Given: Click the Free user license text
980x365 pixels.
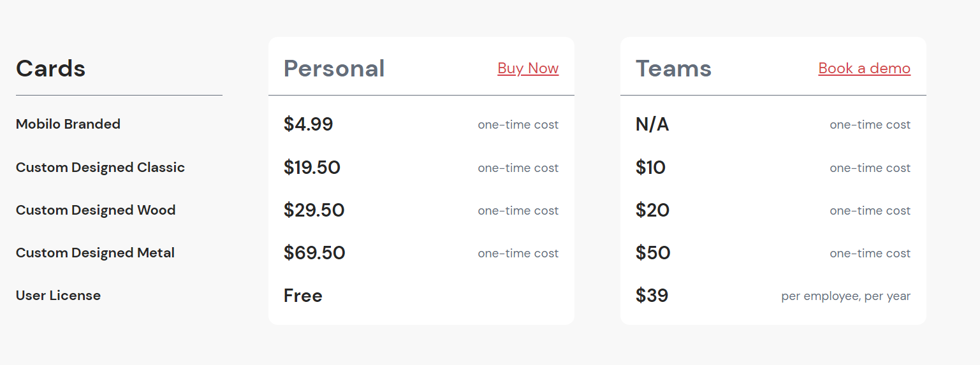Looking at the screenshot, I should 303,296.
